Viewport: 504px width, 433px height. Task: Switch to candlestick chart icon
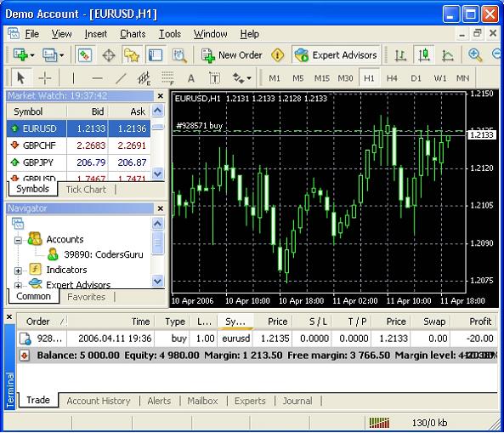tap(424, 55)
